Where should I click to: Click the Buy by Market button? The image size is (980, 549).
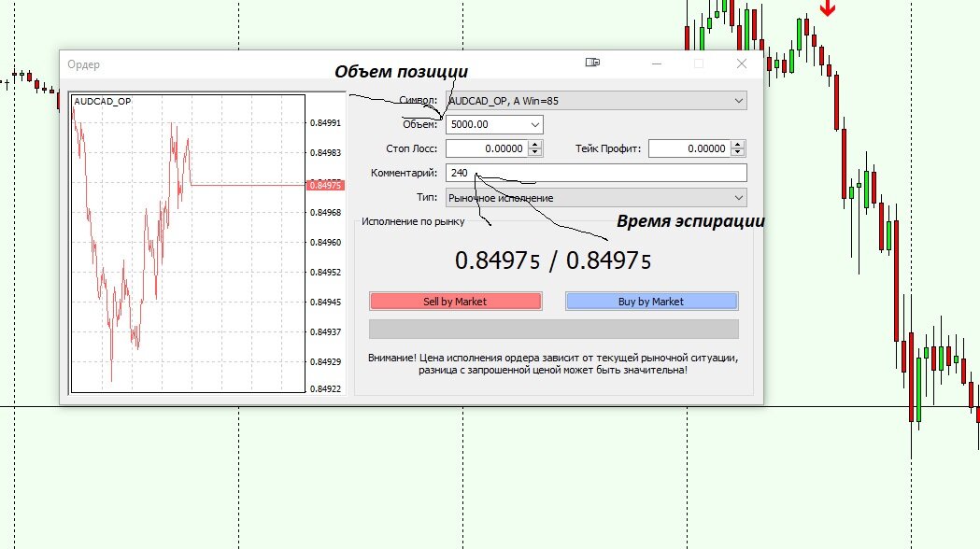(x=651, y=301)
